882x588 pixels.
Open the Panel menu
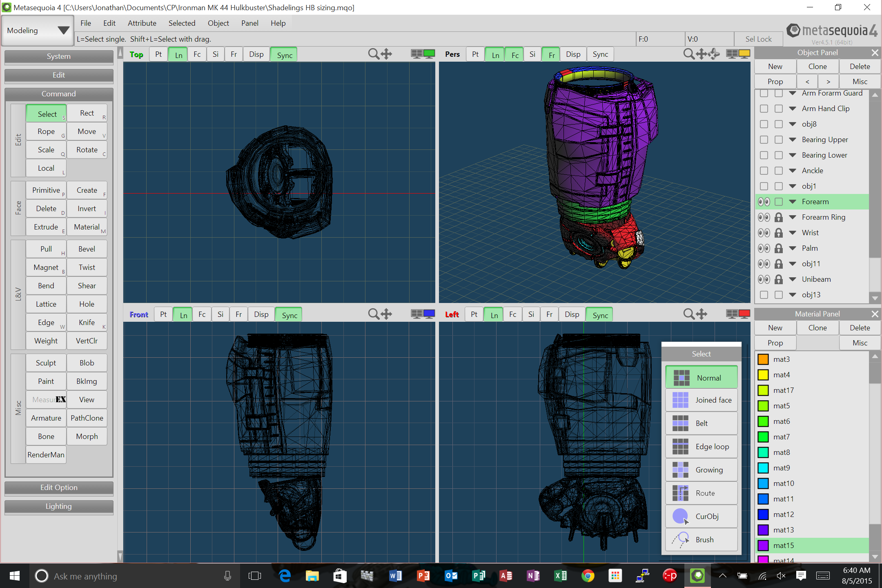click(249, 23)
